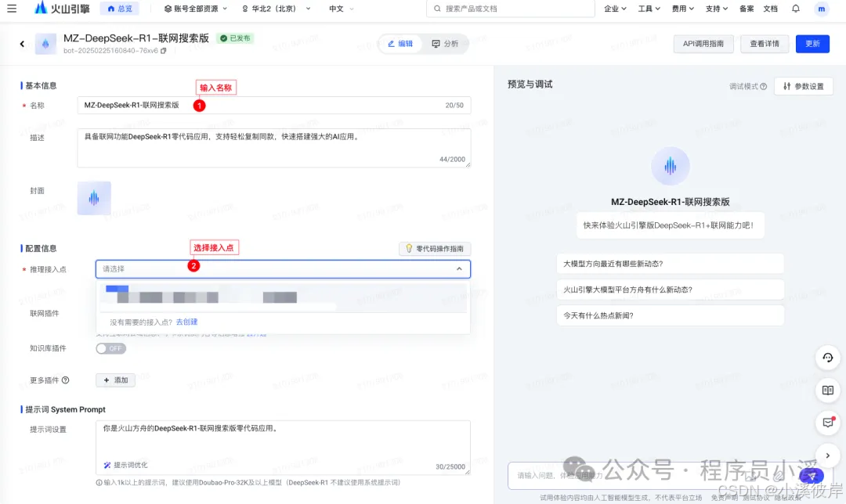Viewport: 846px width, 504px height.
Task: Open the notification bell
Action: (x=795, y=9)
